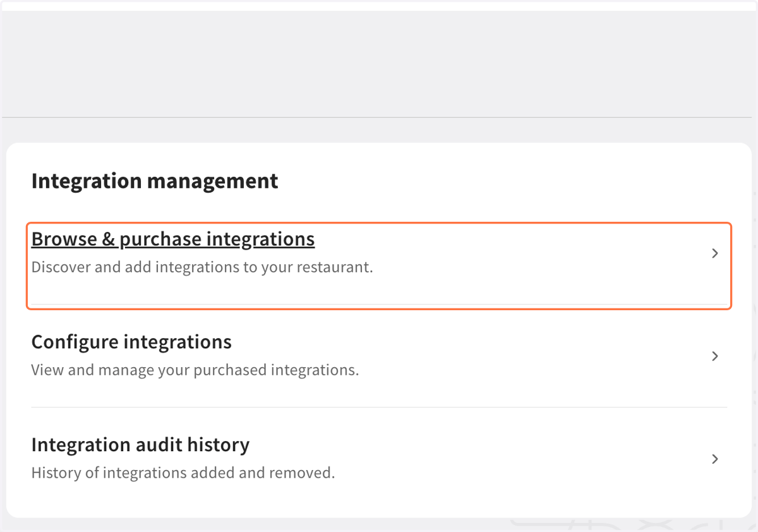The width and height of the screenshot is (758, 532).
Task: Click the Integration management heading
Action: pos(155,181)
